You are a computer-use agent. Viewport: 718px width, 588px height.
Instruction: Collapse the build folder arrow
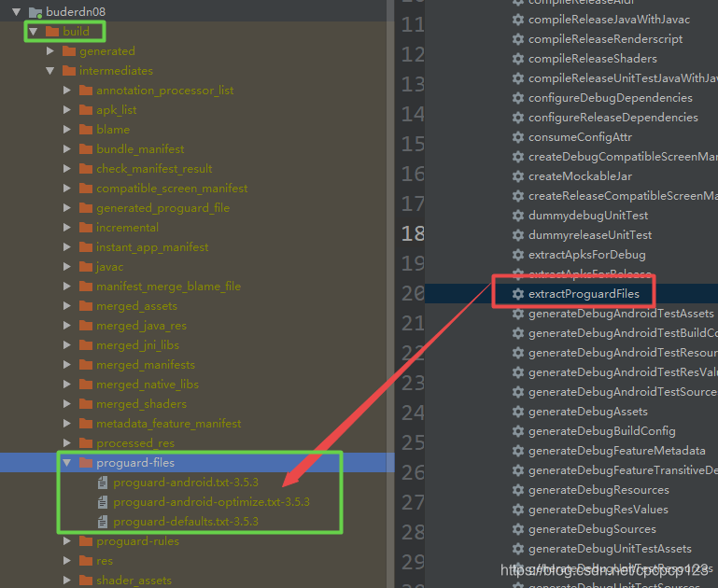33,32
